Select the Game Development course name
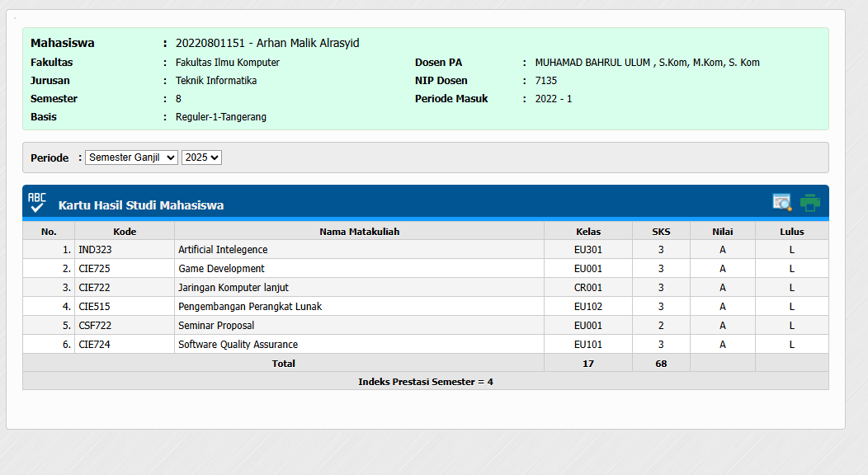Image resolution: width=868 pixels, height=475 pixels. 221,269
